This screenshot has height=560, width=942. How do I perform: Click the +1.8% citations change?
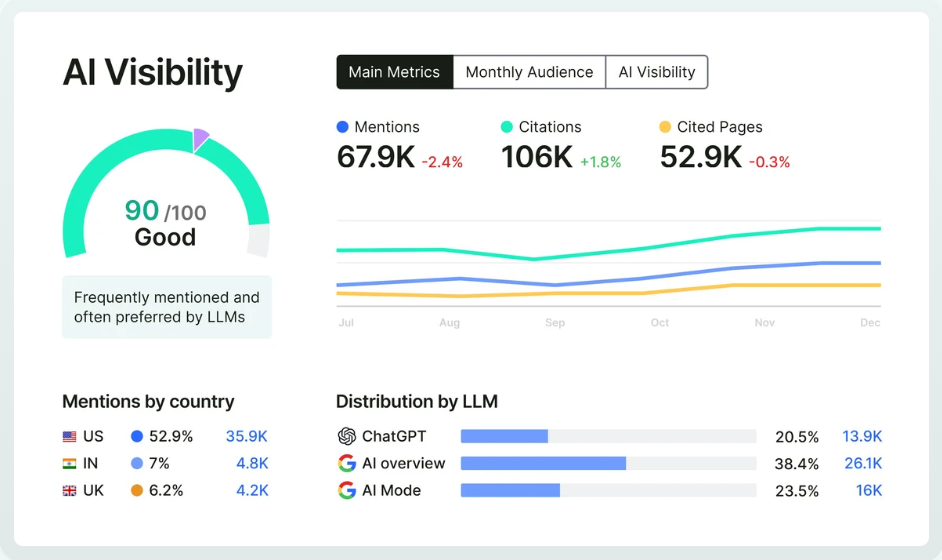click(x=600, y=162)
